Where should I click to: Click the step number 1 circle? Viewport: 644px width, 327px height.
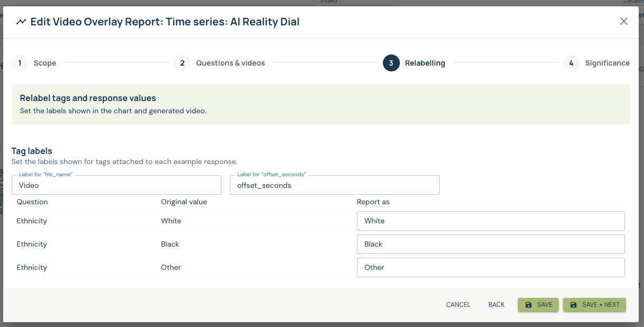point(20,63)
